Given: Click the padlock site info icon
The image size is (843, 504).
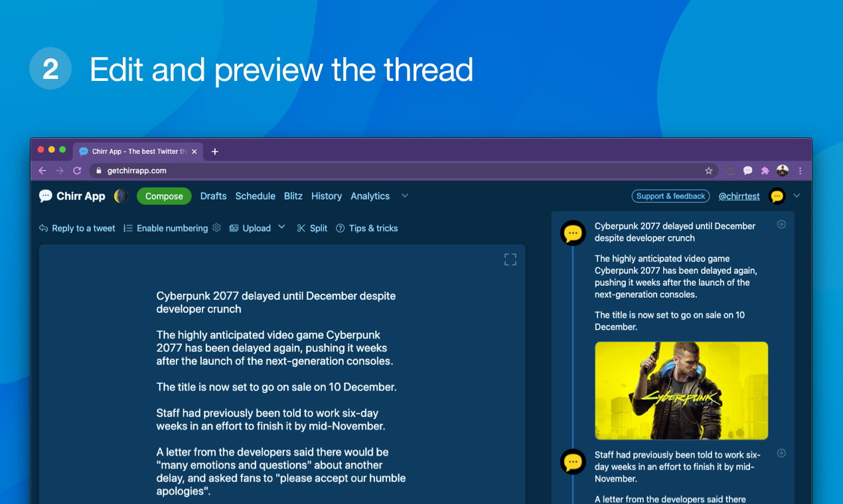Looking at the screenshot, I should (99, 170).
